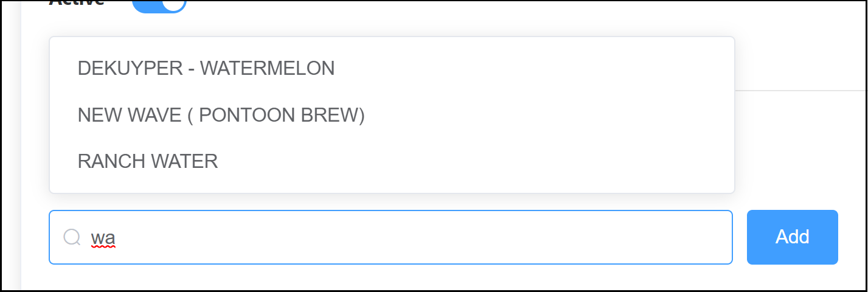The image size is (868, 292).
Task: Click the PONTOON BREW text in suggestion
Action: [x=282, y=115]
